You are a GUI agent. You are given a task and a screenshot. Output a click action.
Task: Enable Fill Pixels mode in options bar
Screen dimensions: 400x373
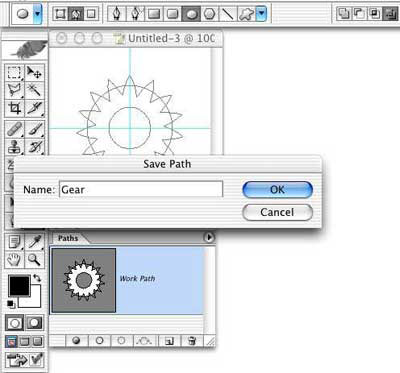pos(91,14)
